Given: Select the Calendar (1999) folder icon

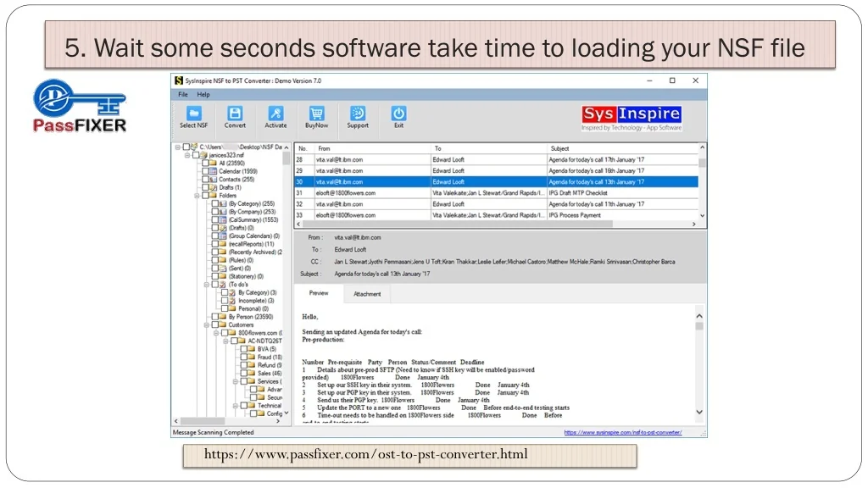Looking at the screenshot, I should [213, 171].
